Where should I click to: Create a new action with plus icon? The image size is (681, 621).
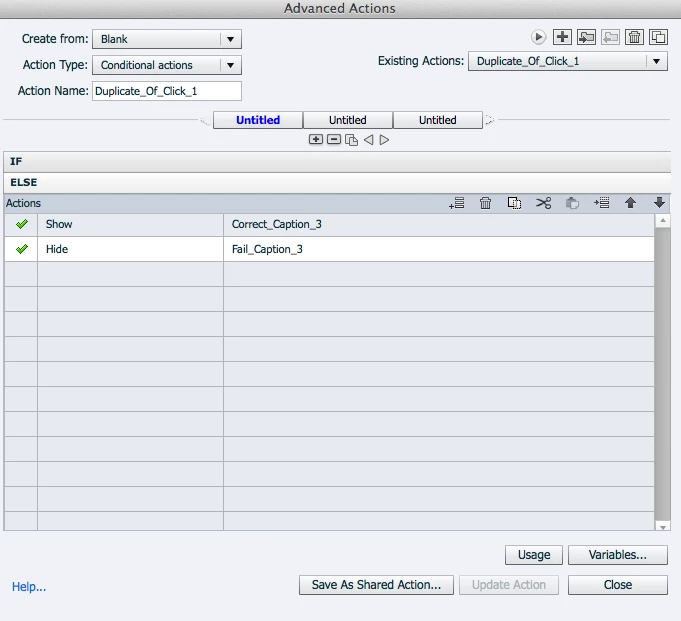pyautogui.click(x=562, y=37)
